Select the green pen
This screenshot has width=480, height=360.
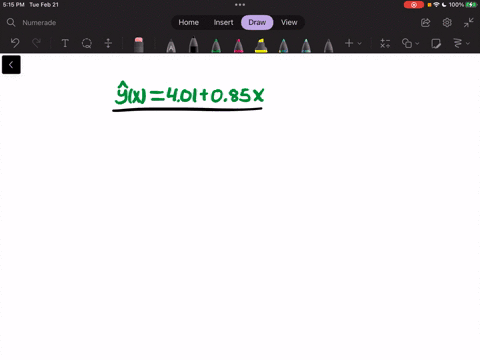click(x=216, y=46)
